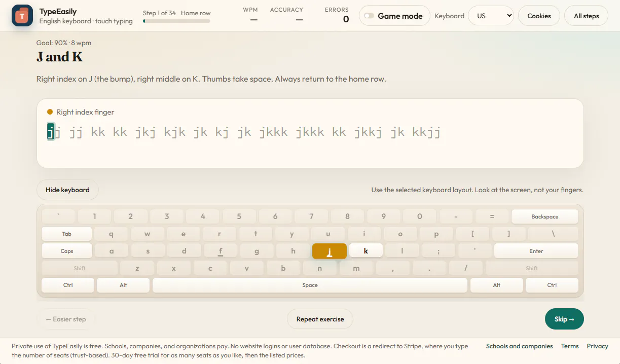Open the Schools and companies link
This screenshot has width=620, height=364.
click(519, 346)
